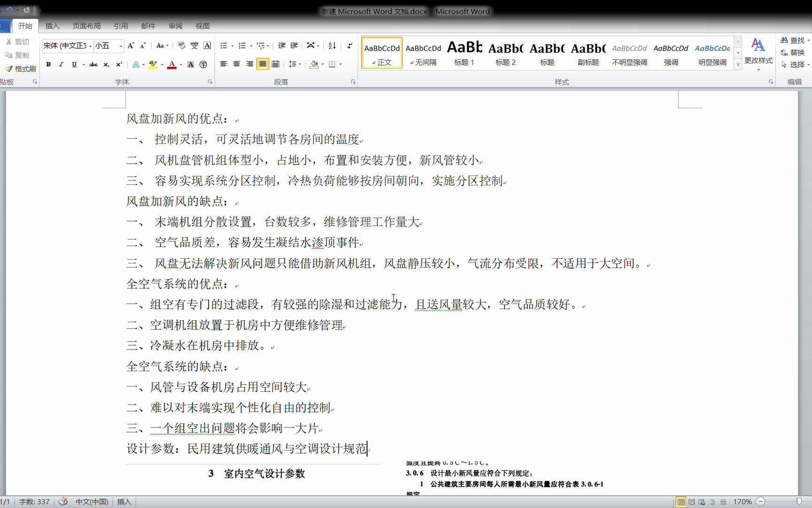This screenshot has width=812, height=508.
Task: Apply Heading 1 style
Action: 464,53
